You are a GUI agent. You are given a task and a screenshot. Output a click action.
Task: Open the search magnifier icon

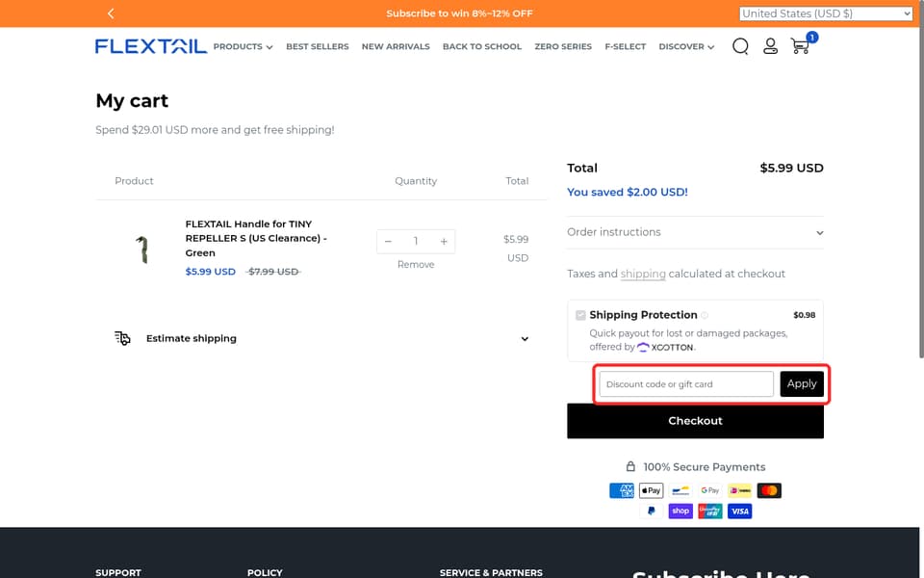coord(740,46)
